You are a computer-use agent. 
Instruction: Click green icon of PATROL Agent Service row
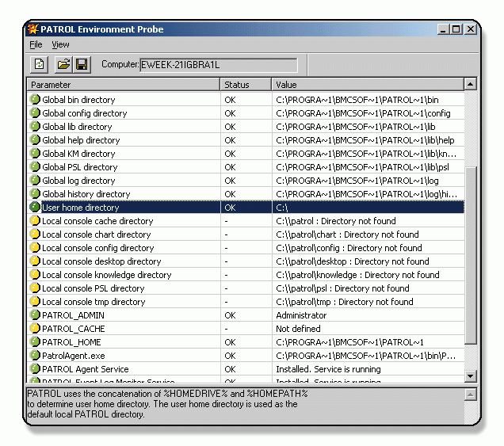point(34,369)
